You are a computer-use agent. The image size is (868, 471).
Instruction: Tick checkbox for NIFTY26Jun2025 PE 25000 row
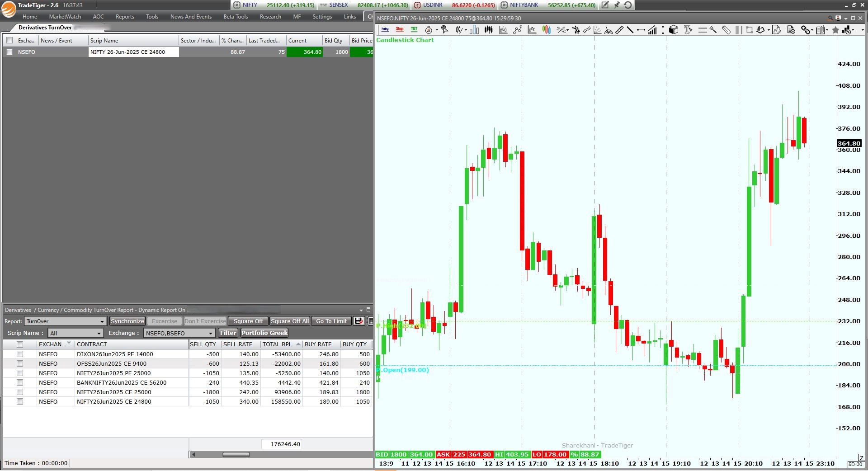(x=20, y=373)
